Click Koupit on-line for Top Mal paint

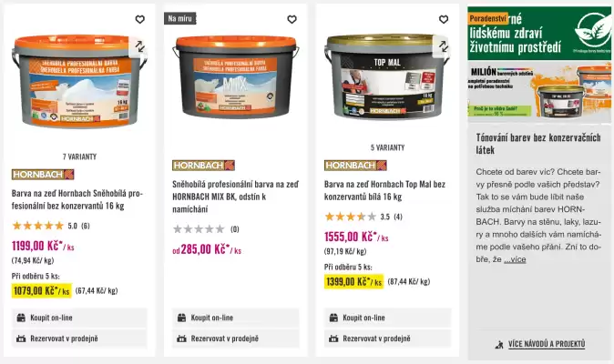click(388, 318)
